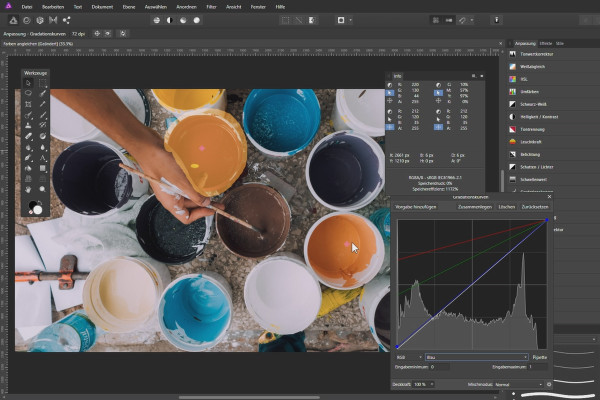Select the clone stamp tool
The image size is (600, 400).
(28, 125)
